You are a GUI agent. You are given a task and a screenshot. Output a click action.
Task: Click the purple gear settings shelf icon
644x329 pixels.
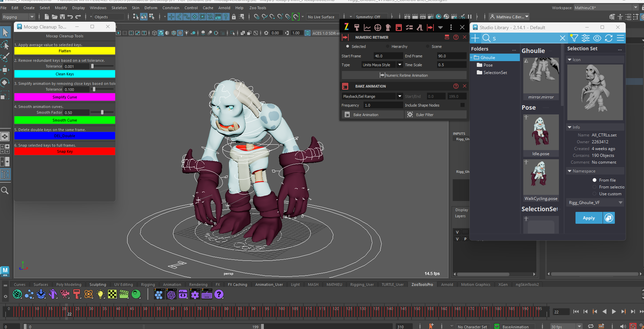[x=195, y=294]
